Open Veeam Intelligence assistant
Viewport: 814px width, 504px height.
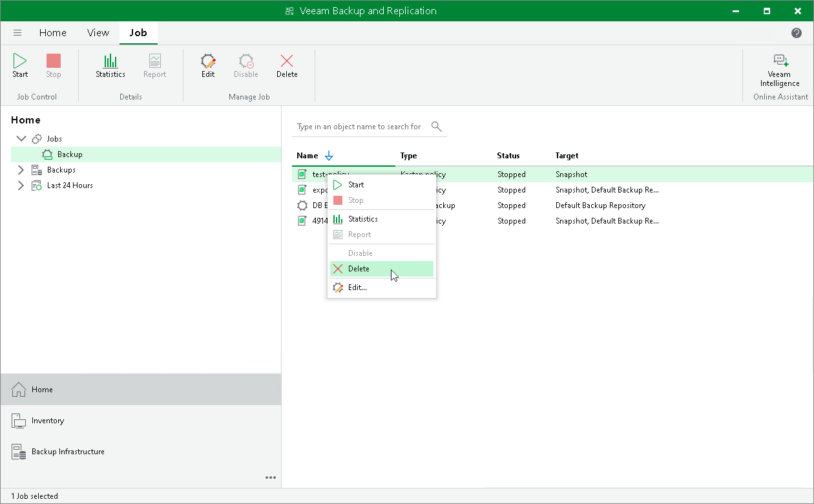pyautogui.click(x=780, y=70)
